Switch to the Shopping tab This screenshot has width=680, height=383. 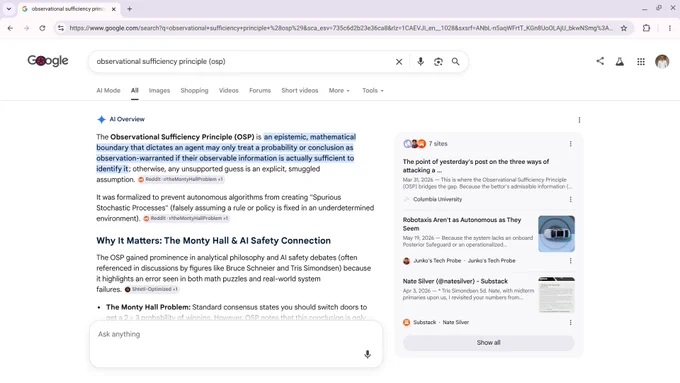click(194, 90)
